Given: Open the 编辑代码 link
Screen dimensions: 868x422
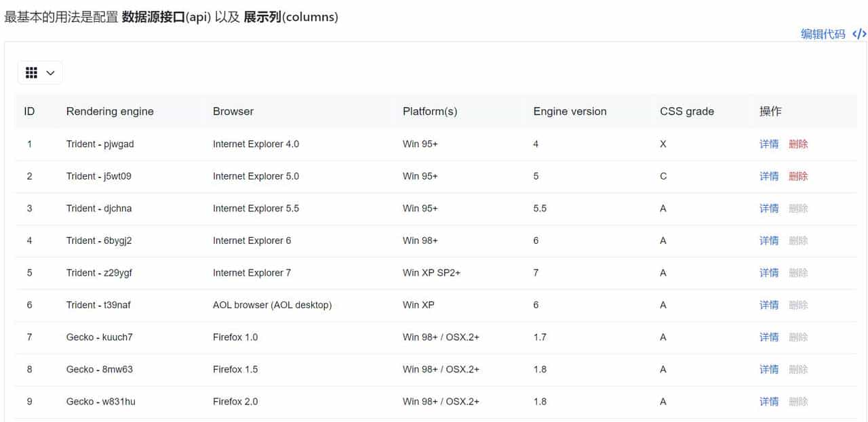Looking at the screenshot, I should (x=823, y=34).
